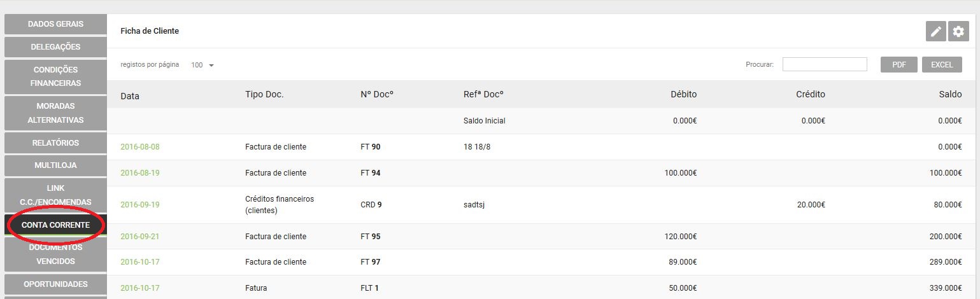980x299 pixels.
Task: Switch to Delegações tab
Action: (x=55, y=47)
